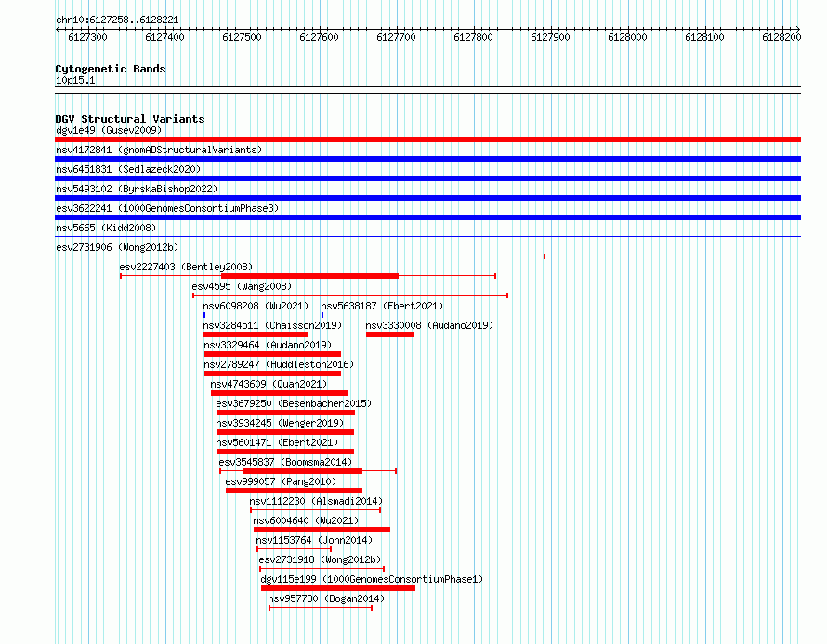
Task: Click the blue nsv4172841 variant bar
Action: pos(427,159)
